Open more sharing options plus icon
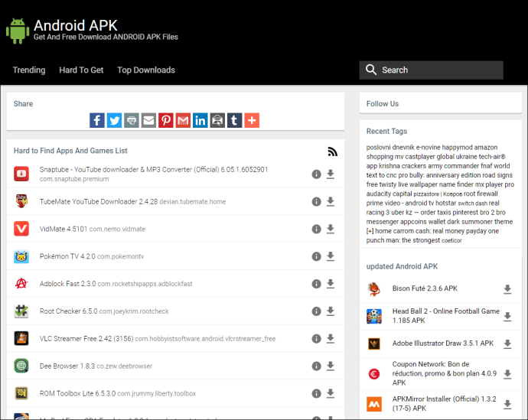The image size is (528, 420). tap(252, 120)
